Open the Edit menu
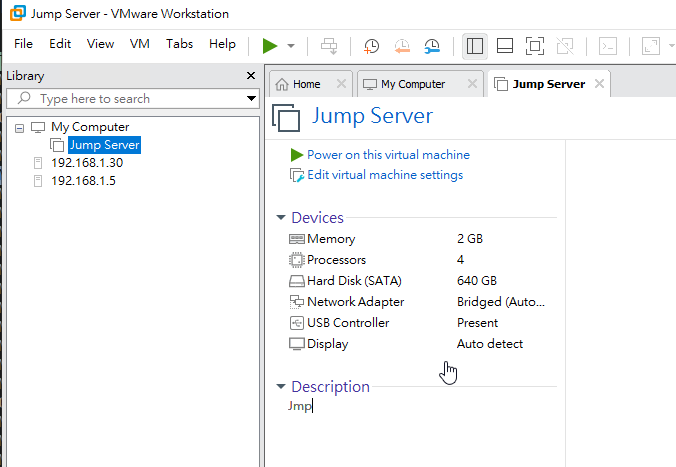 60,44
